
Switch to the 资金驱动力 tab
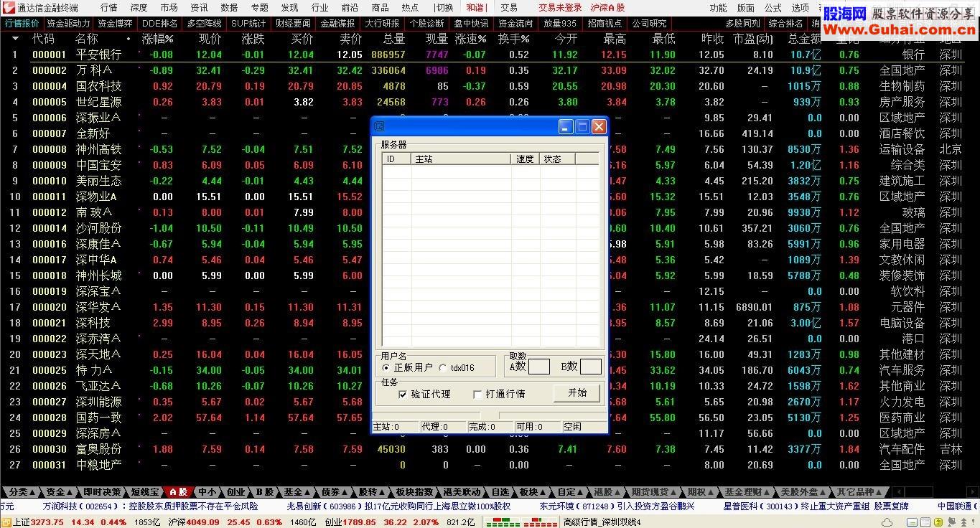[69, 23]
